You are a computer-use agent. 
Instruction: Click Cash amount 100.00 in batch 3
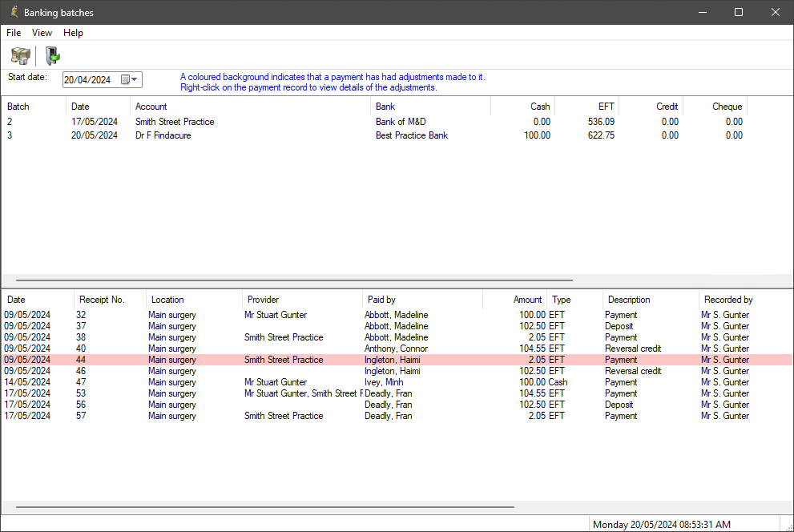(537, 135)
